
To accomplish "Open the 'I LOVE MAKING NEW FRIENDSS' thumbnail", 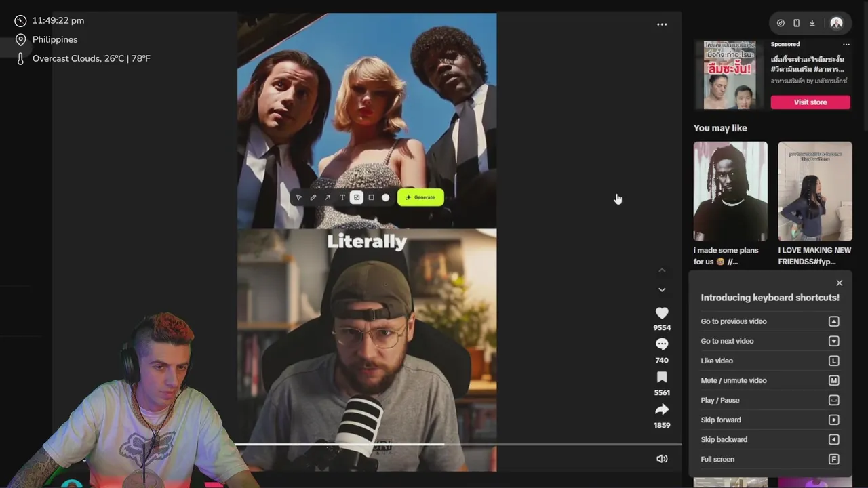I will pyautogui.click(x=815, y=191).
